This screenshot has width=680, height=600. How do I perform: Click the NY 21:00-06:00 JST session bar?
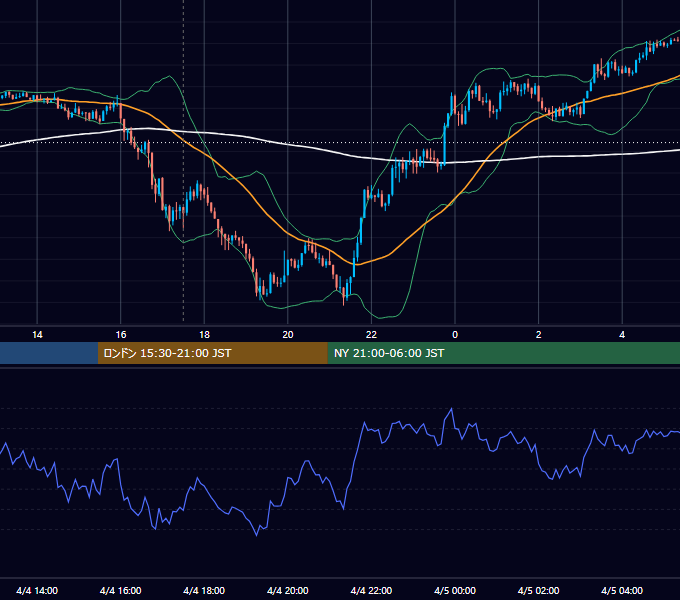click(x=503, y=353)
